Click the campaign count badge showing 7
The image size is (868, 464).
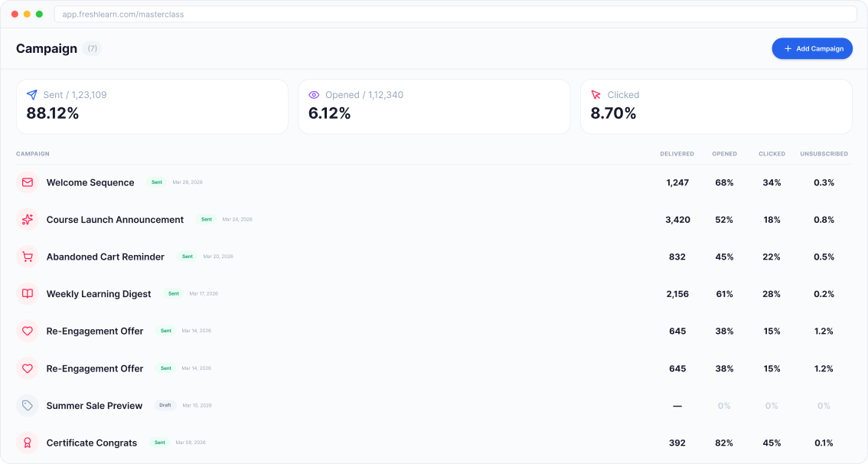(x=92, y=48)
